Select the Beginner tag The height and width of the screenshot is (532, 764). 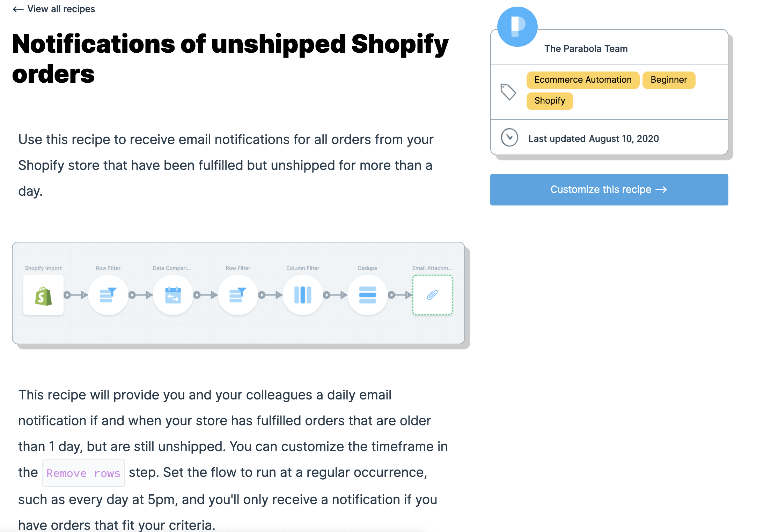pos(669,80)
